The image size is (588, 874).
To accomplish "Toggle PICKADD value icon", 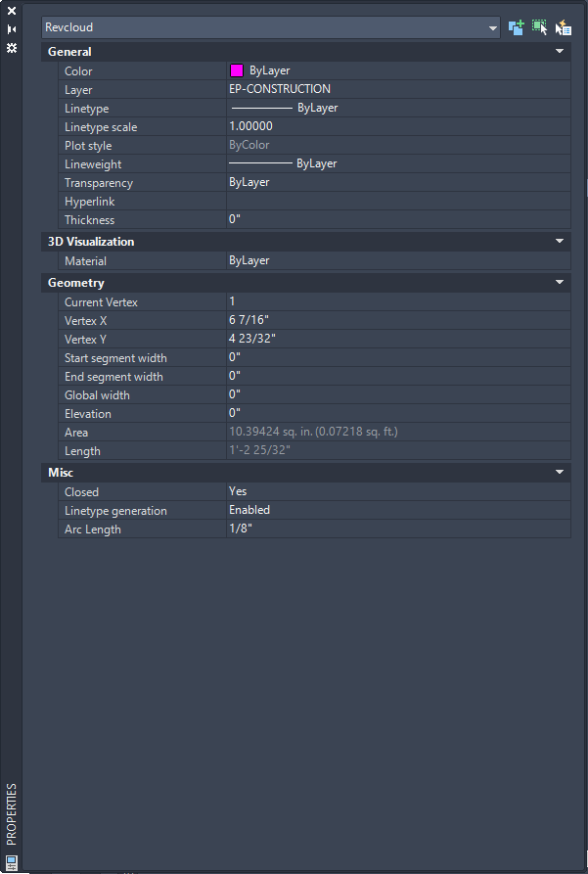I will 517,27.
